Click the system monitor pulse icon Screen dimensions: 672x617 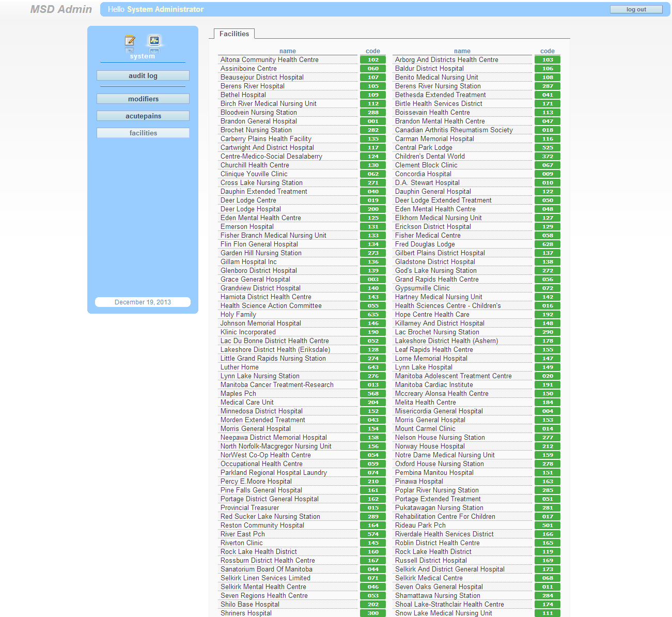(x=154, y=40)
